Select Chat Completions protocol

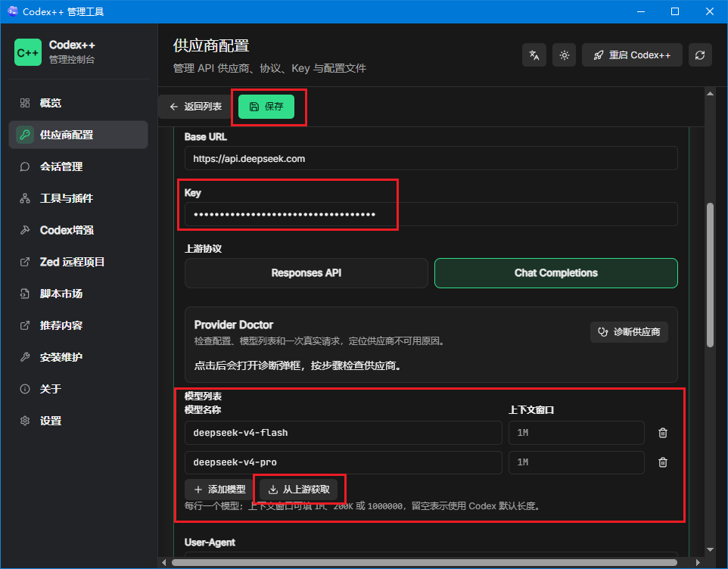coord(555,273)
